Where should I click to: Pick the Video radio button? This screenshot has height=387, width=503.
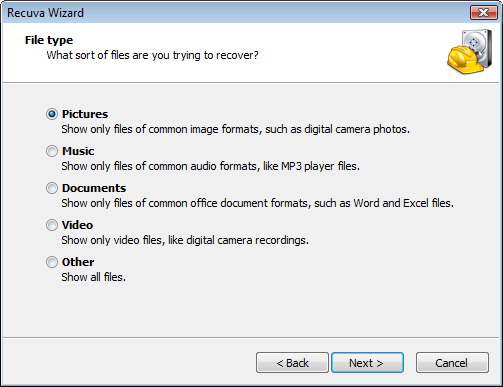click(x=52, y=225)
